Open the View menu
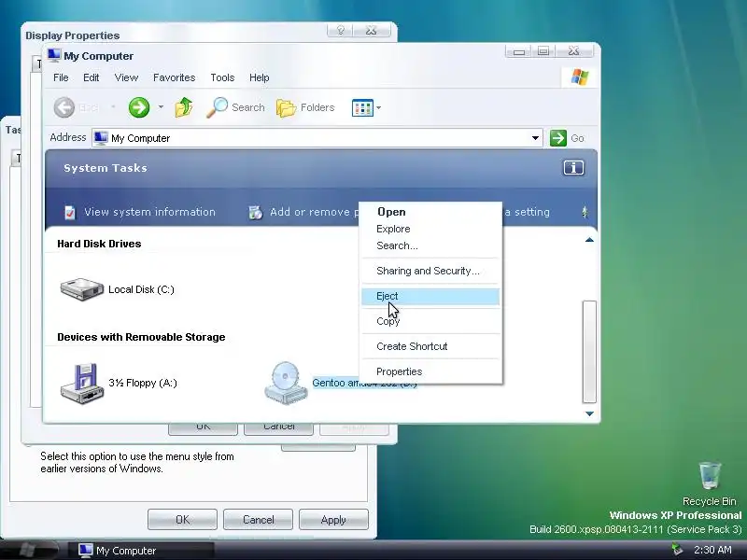This screenshot has width=747, height=560. (126, 77)
